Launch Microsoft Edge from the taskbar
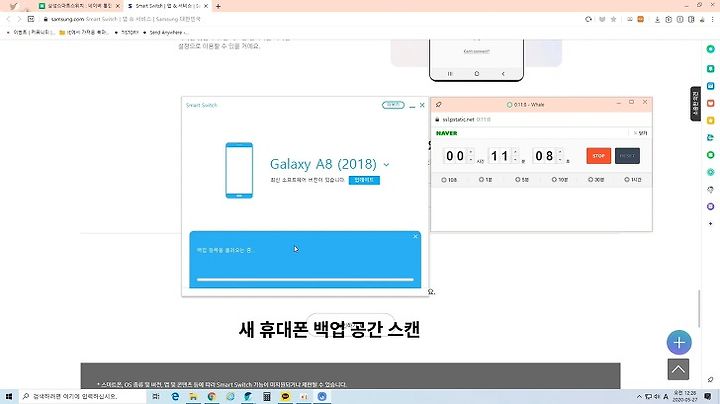This screenshot has height=404, width=720. point(175,396)
